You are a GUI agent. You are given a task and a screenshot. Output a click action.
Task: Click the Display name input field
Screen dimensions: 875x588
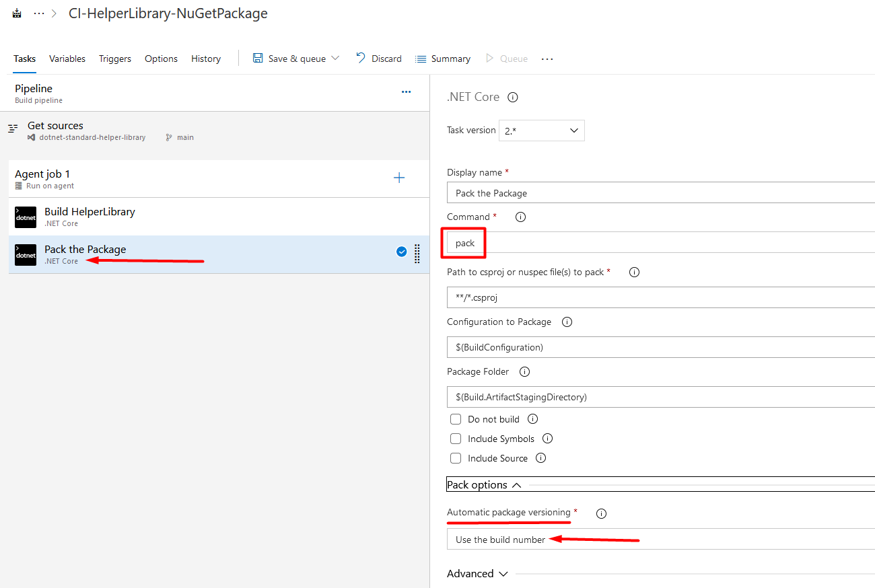click(660, 193)
